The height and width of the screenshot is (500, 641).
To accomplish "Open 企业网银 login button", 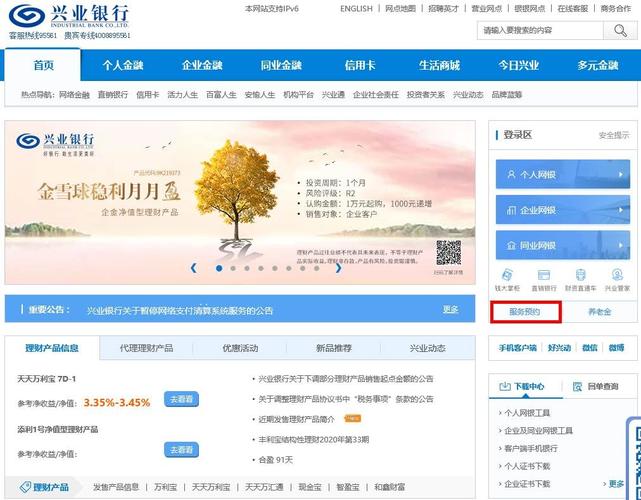I will pos(563,210).
